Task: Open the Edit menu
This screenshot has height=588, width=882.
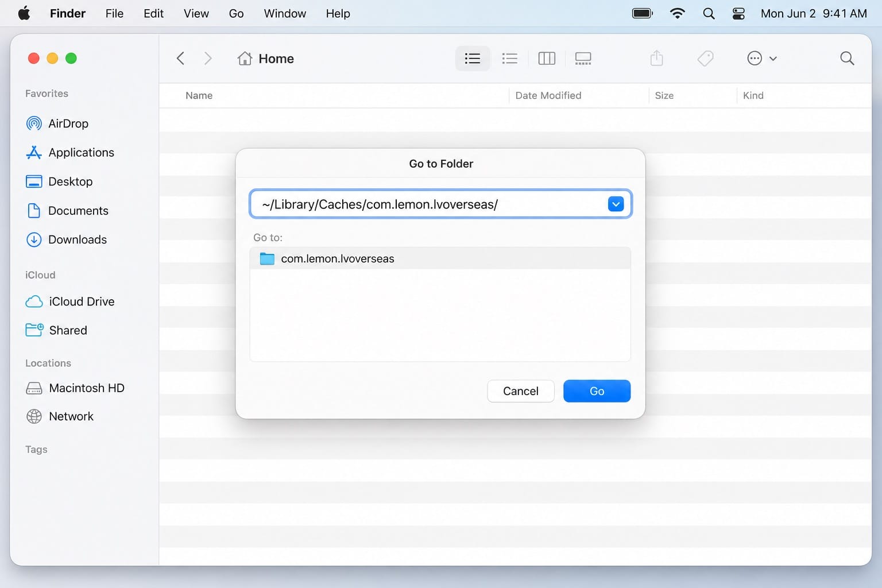Action: (153, 13)
